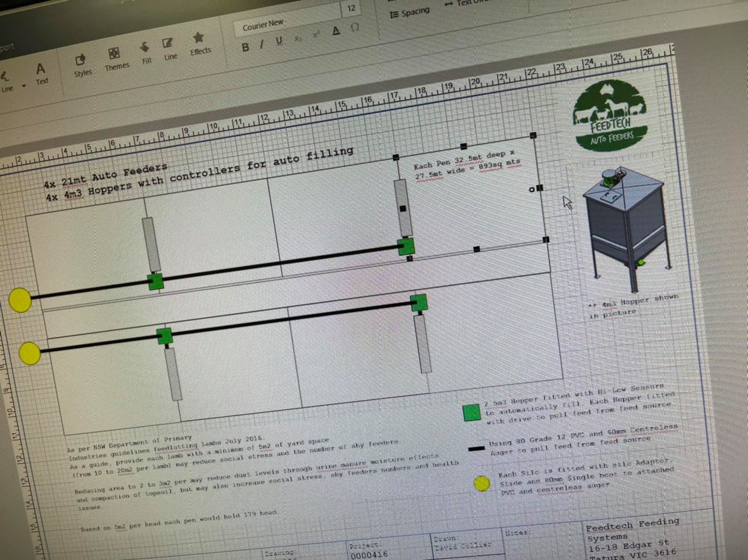Select the Text Direction option

pos(465,4)
